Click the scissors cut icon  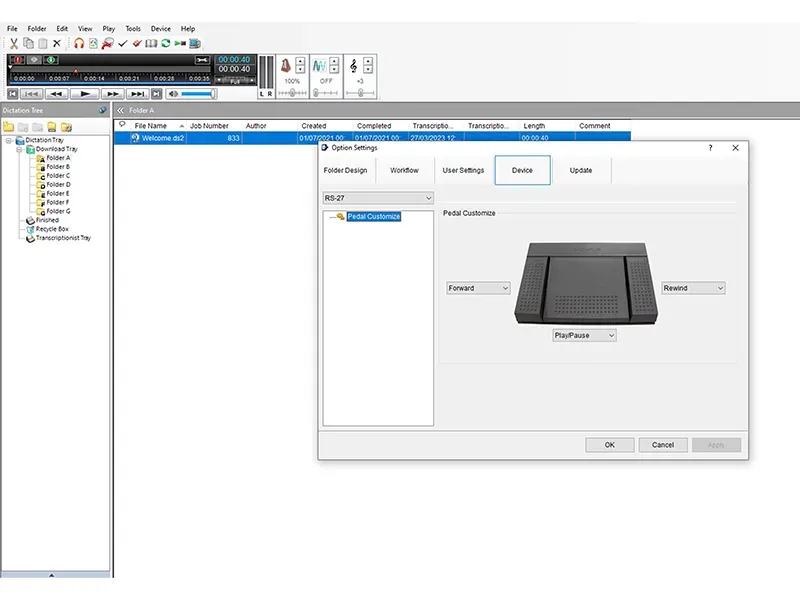pyautogui.click(x=13, y=43)
